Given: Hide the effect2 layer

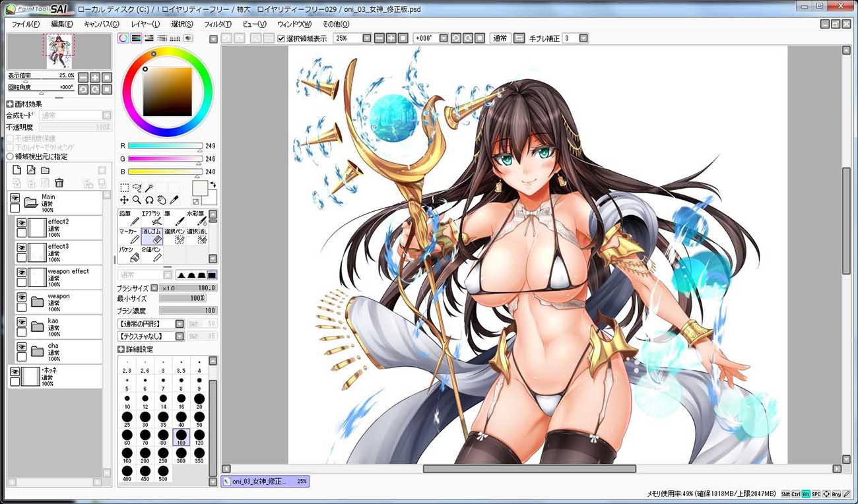Looking at the screenshot, I should (x=21, y=222).
